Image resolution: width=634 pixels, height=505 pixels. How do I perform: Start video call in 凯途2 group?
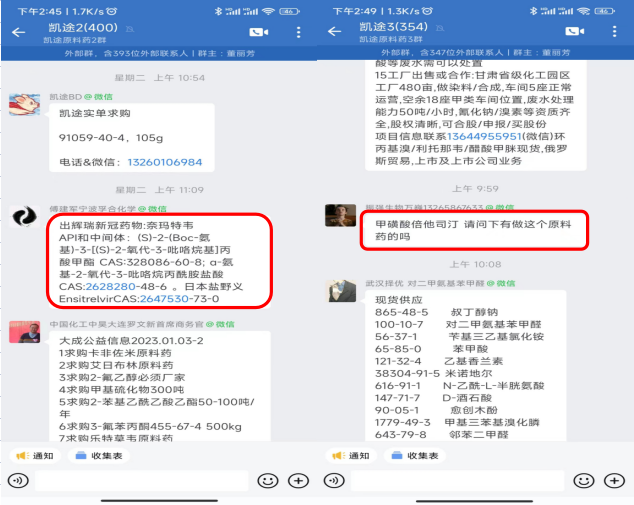tap(259, 32)
